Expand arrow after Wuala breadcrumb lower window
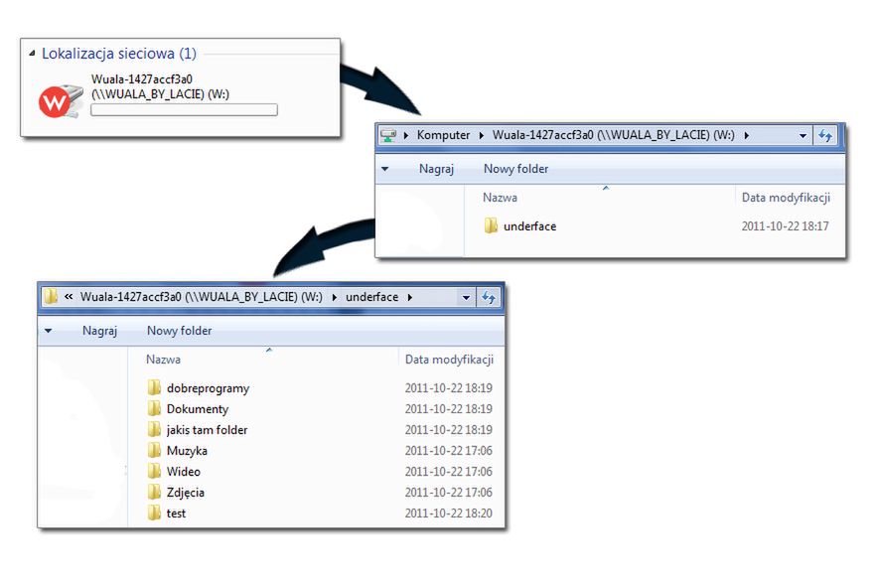Viewport: 879px width, 588px height. pos(334,297)
